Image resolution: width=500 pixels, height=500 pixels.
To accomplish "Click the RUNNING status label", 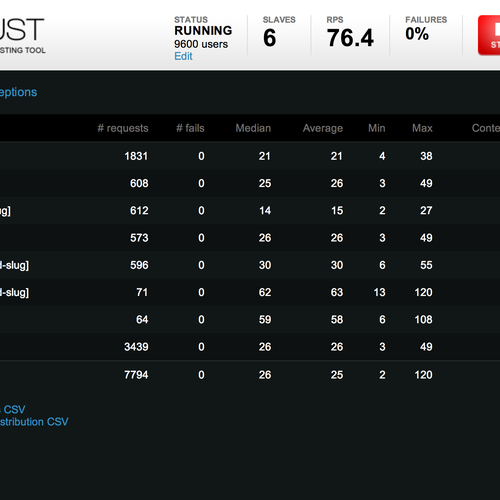I will (203, 31).
